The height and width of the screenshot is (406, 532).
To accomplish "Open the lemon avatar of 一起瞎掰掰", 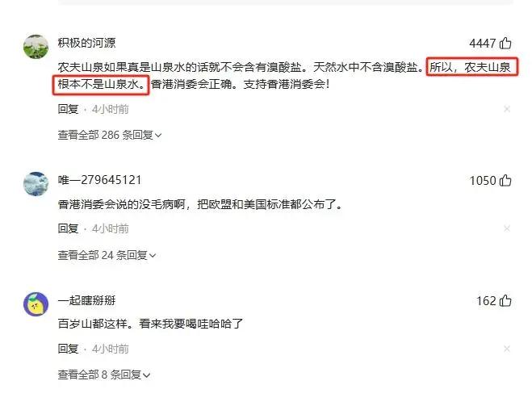I will pyautogui.click(x=36, y=304).
